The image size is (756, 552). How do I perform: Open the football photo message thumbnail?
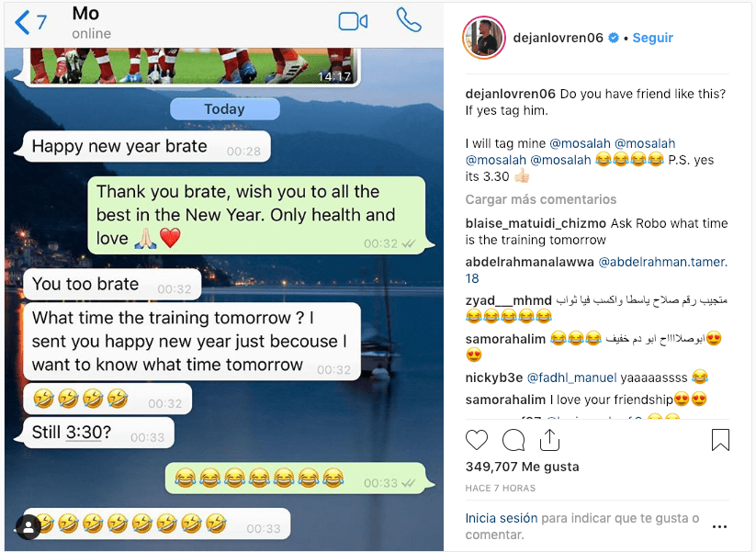pyautogui.click(x=193, y=66)
